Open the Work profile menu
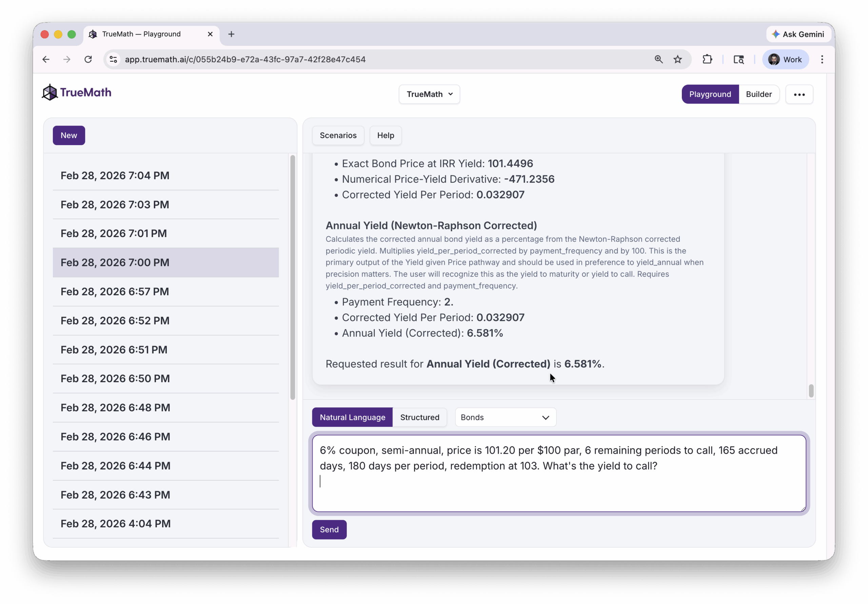Viewport: 868px width, 604px height. [x=785, y=59]
